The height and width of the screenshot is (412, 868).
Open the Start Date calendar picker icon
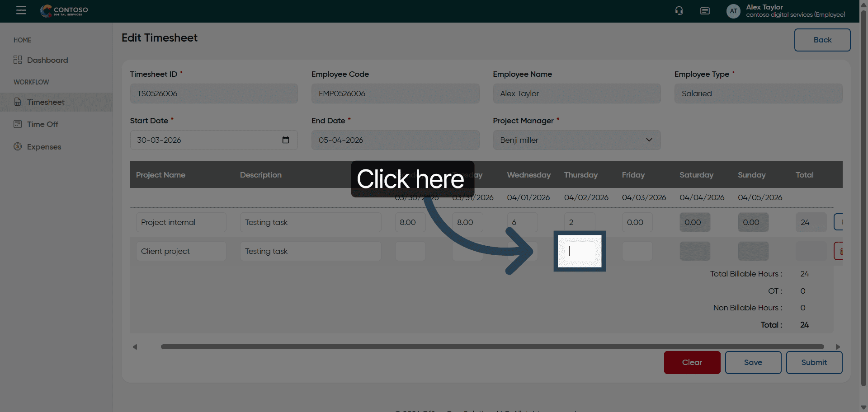pos(286,140)
